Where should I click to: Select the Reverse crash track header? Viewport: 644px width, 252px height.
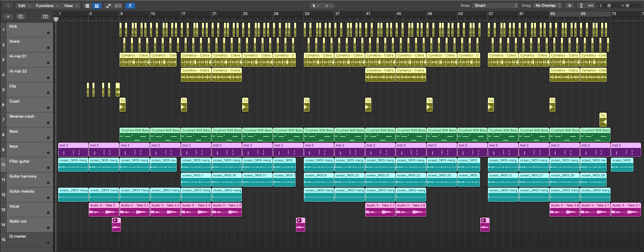click(27, 120)
